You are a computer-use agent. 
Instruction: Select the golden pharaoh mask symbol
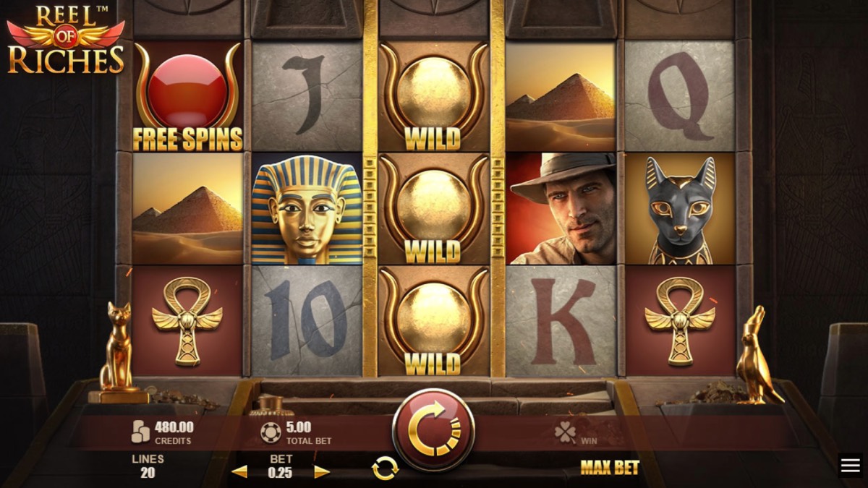(306, 210)
